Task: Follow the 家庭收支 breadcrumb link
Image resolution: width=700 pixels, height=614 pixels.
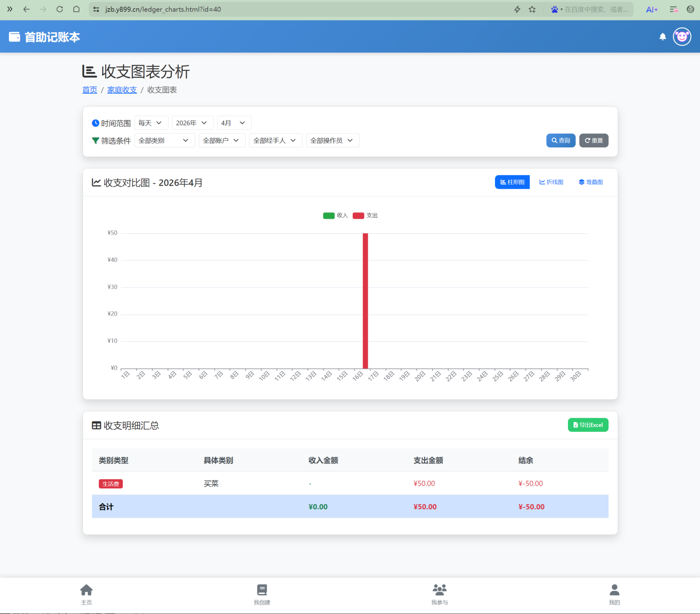Action: 122,90
